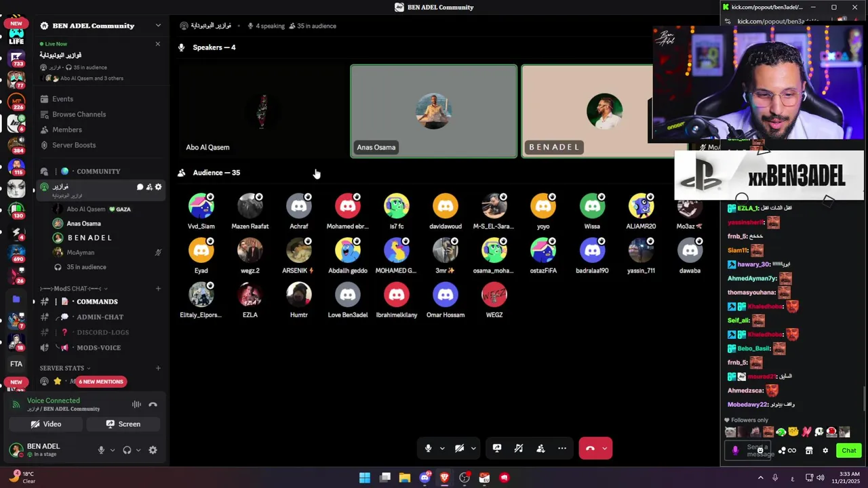
Task: Mute microphone in user panel
Action: click(101, 450)
